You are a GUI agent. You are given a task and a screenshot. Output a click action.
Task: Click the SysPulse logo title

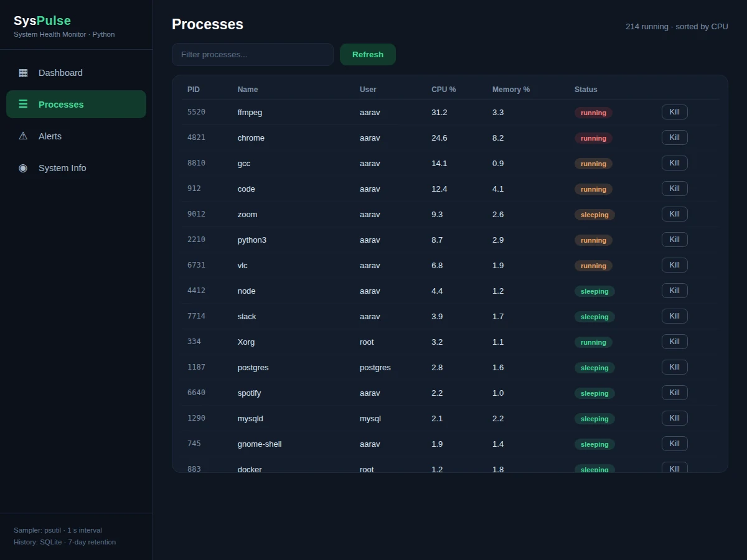click(42, 21)
